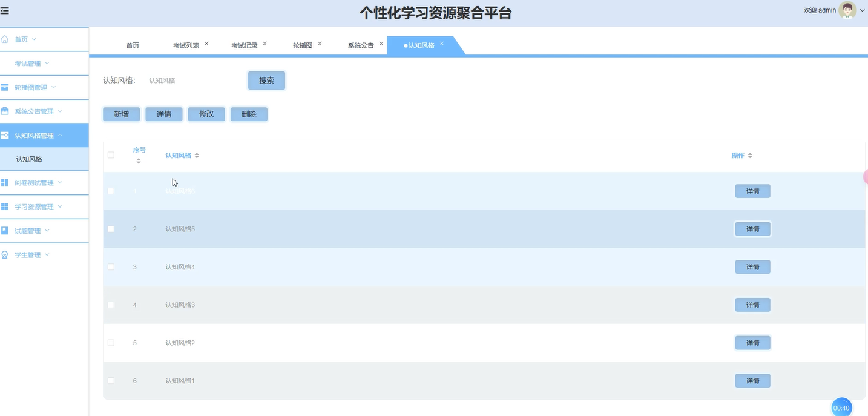Screen dimensions: 868x416
Task: Check the row 认知风格6 checkbox
Action: (x=111, y=191)
